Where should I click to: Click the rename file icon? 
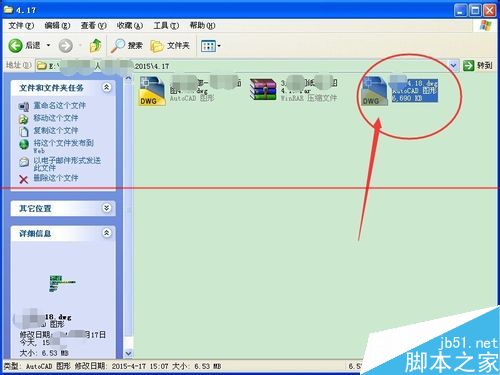pyautogui.click(x=24, y=106)
